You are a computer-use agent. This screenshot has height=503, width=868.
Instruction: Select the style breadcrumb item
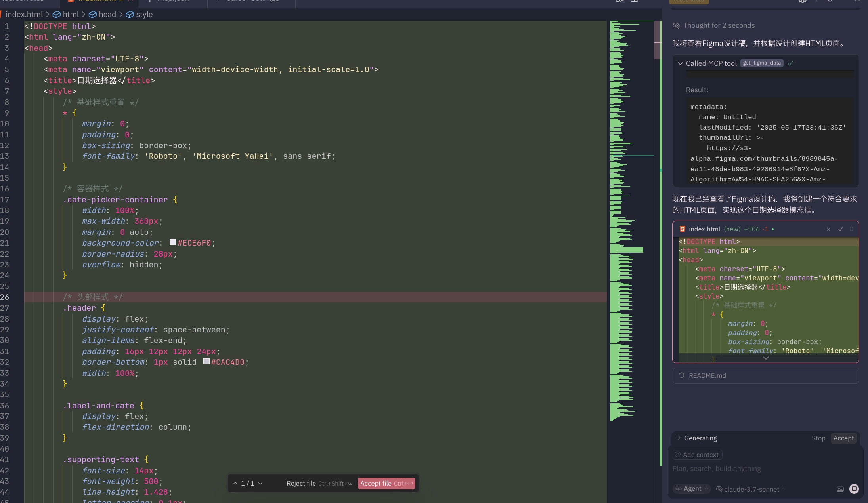144,14
